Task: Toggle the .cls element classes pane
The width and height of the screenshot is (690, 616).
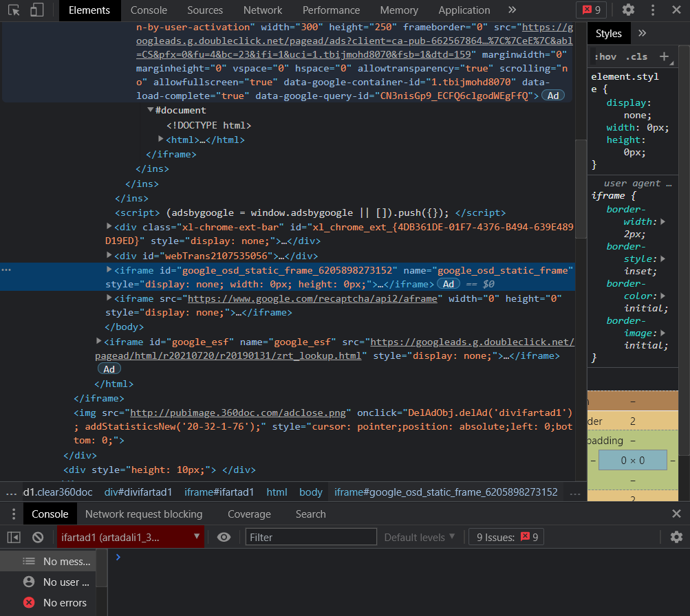Action: pyautogui.click(x=637, y=57)
